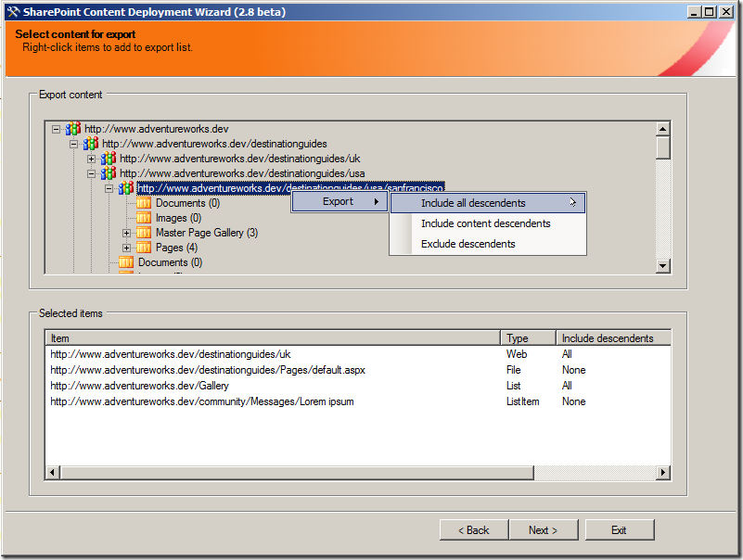Click the wizard app icon in title bar
743x560 pixels.
[13, 12]
